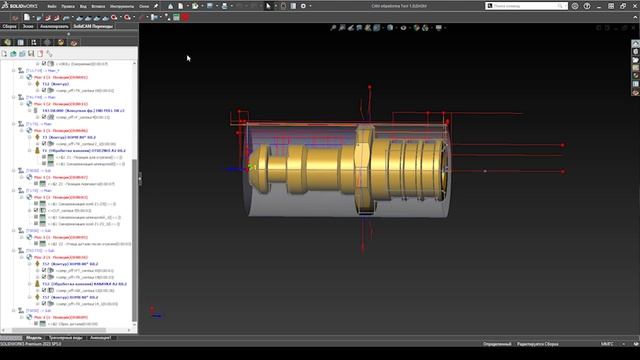Screen dimensions: 640x360
Task: Click the View Settings monitor icon
Action: 438,28
